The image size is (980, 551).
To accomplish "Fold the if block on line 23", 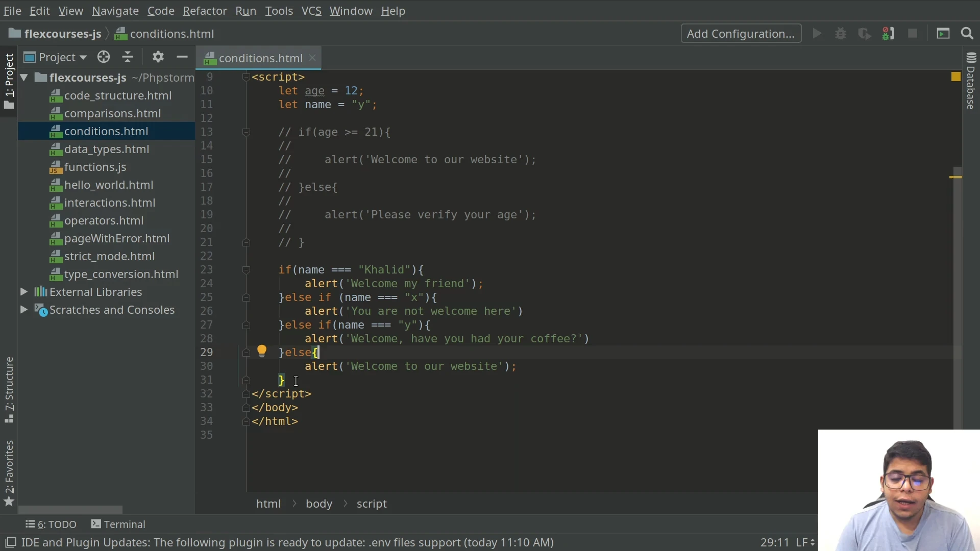I will click(x=246, y=270).
